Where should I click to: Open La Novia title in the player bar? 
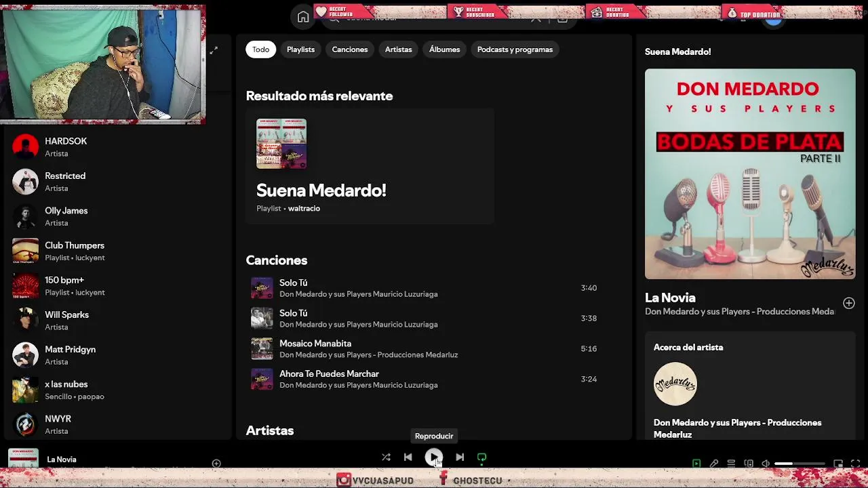coord(62,460)
